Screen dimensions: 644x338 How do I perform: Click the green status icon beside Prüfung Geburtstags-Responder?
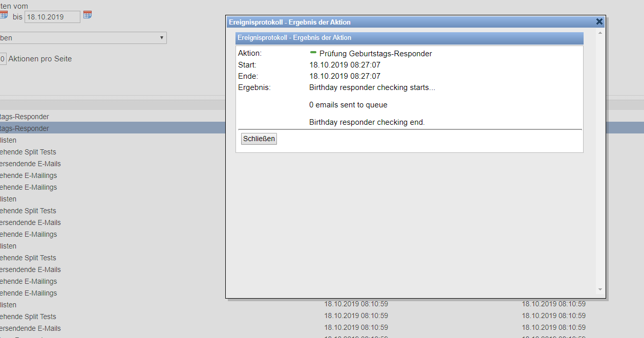(x=313, y=52)
